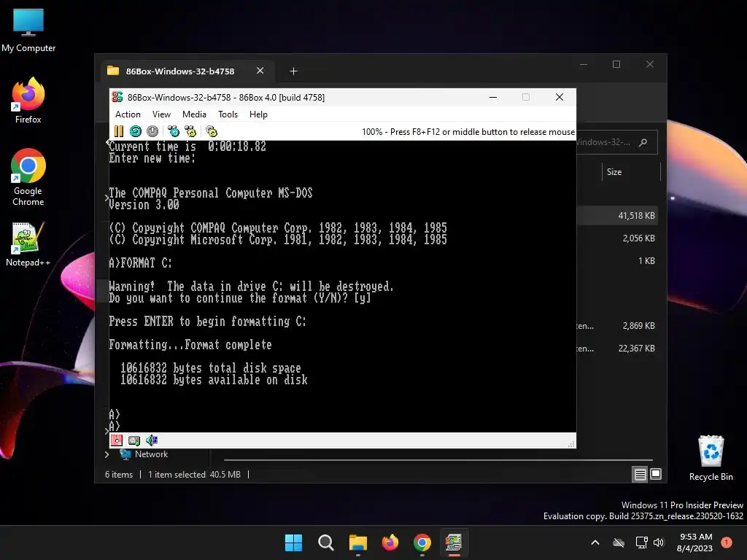Send Ctrl+Alt+Esc via toolbar icon
This screenshot has width=747, height=560.
click(190, 131)
